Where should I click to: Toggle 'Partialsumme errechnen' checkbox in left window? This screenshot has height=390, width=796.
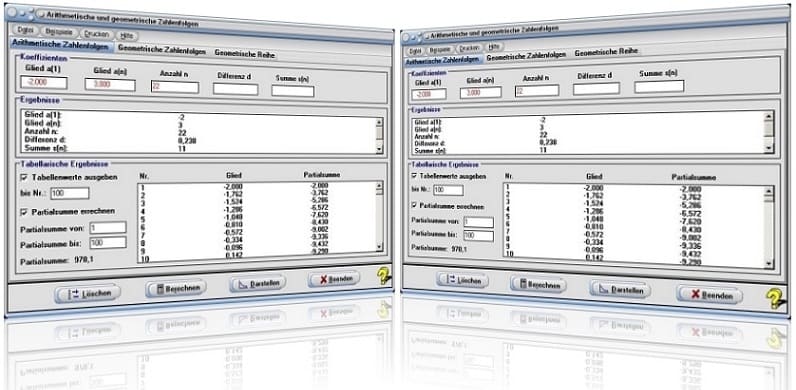pyautogui.click(x=24, y=211)
